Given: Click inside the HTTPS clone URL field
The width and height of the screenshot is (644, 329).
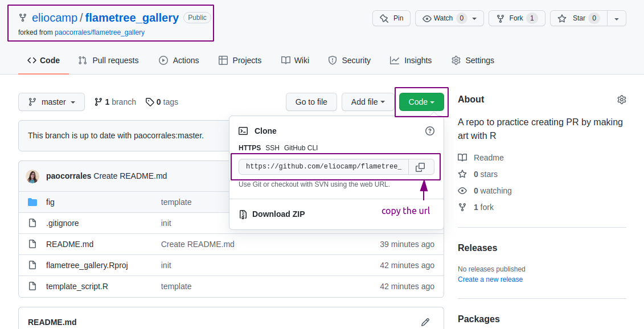Looking at the screenshot, I should tap(325, 166).
